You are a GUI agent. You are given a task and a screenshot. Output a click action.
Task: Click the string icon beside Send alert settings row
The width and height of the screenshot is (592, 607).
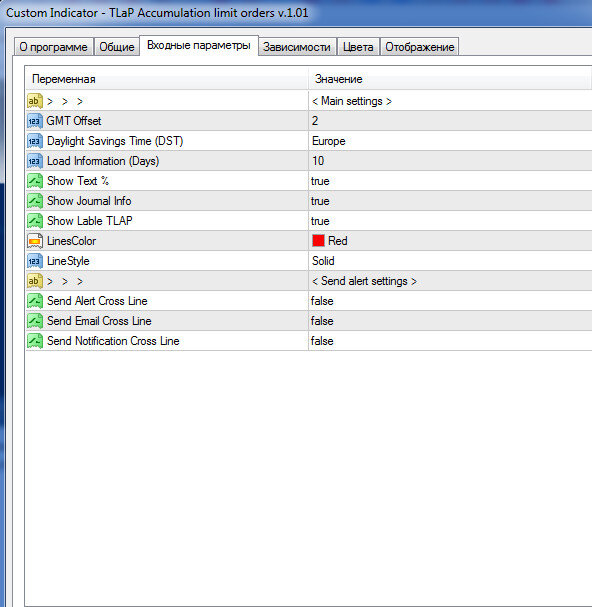[34, 281]
